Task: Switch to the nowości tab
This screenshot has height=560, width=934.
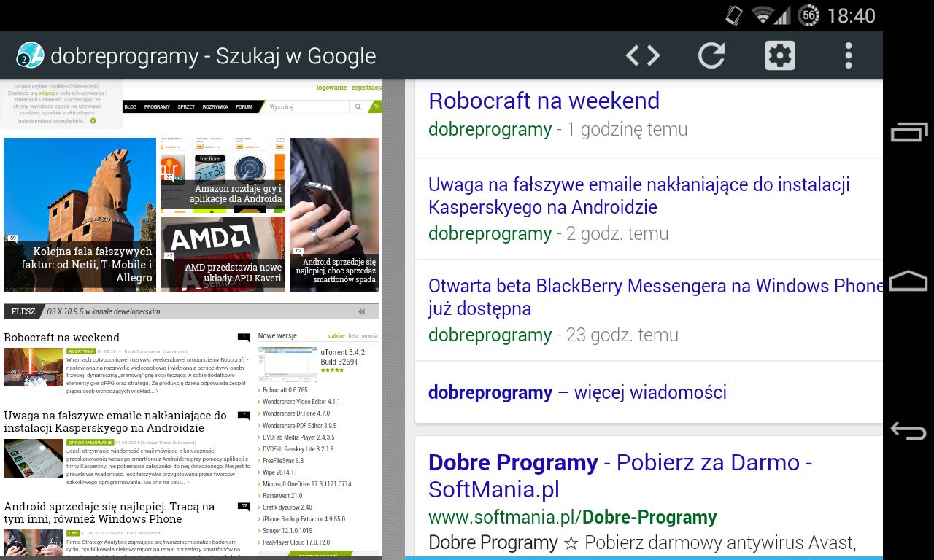Action: point(370,335)
